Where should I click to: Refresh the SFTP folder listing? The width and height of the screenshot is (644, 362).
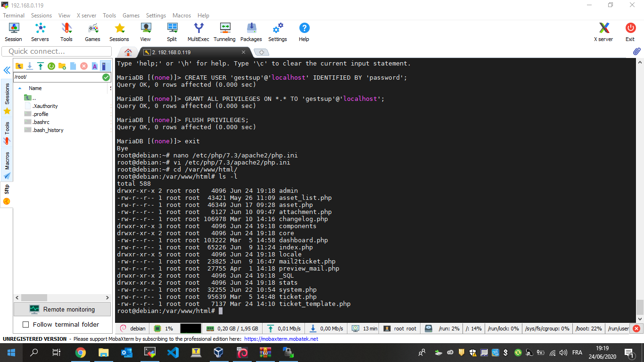(51, 66)
